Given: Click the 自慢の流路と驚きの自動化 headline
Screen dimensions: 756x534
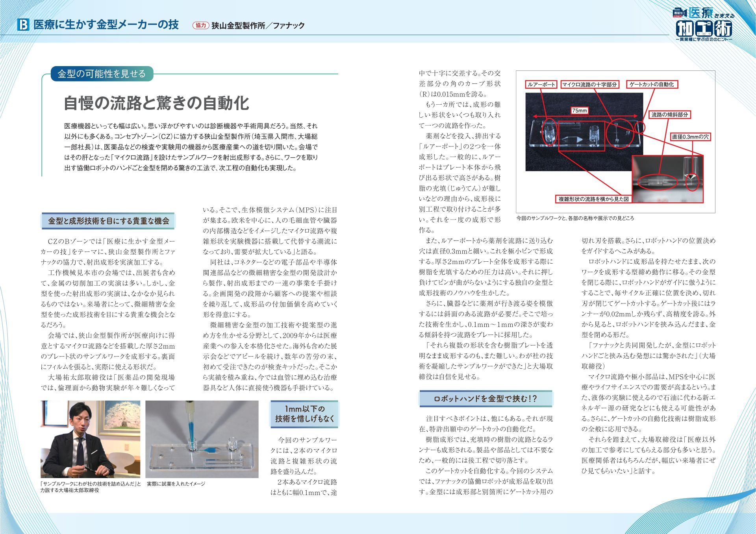Looking at the screenshot, I should coord(156,103).
